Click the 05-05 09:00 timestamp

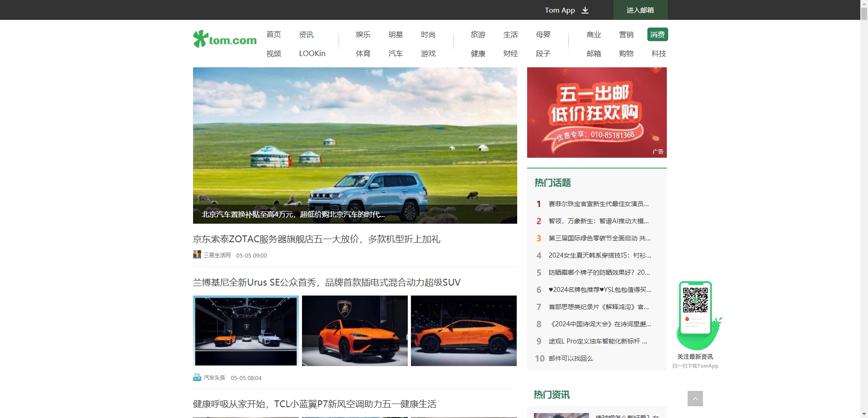251,255
